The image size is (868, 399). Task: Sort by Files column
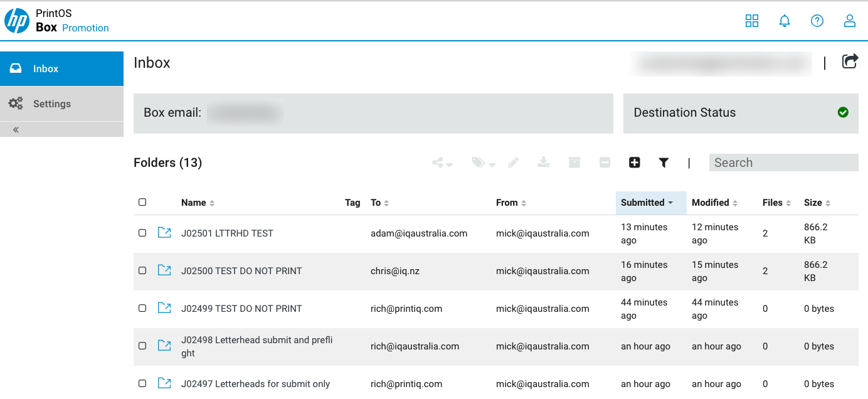(x=777, y=203)
